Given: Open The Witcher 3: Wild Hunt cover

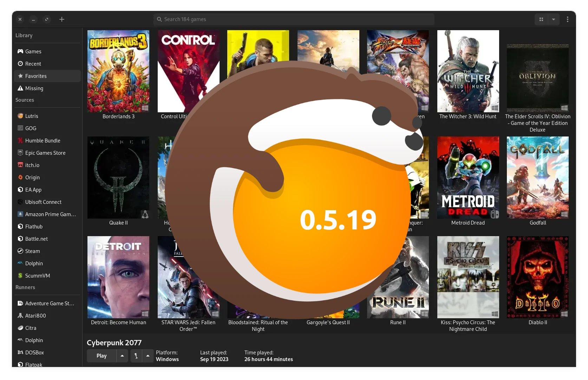Looking at the screenshot, I should pyautogui.click(x=468, y=71).
